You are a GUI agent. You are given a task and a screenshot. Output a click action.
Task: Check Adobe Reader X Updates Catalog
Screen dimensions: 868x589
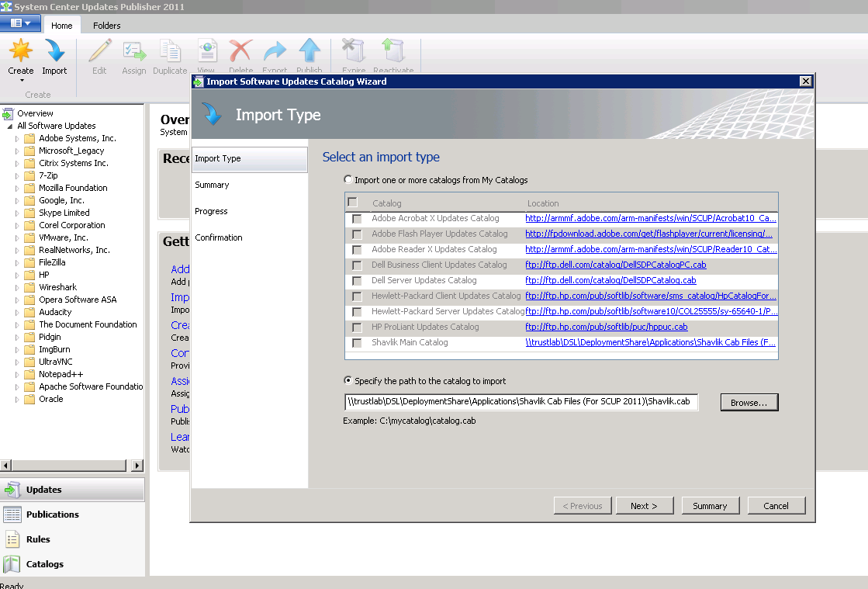[357, 250]
